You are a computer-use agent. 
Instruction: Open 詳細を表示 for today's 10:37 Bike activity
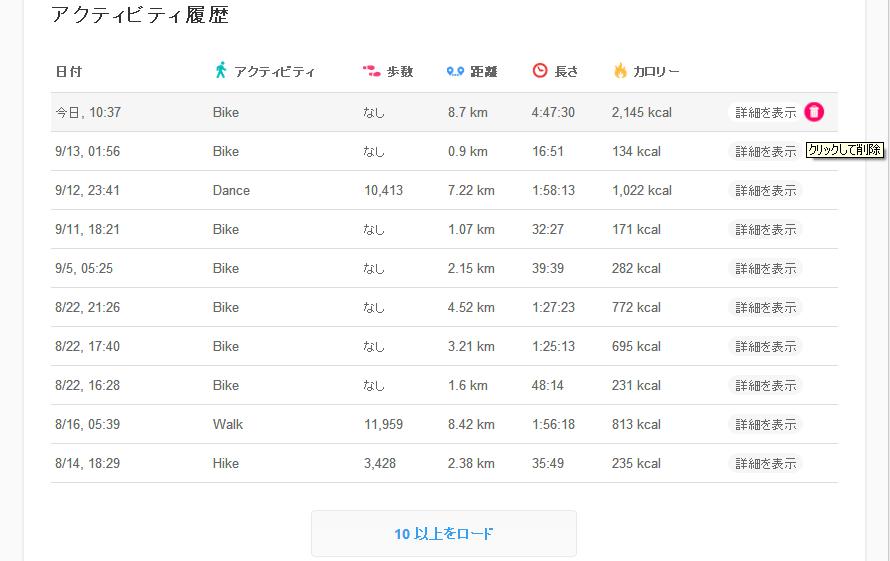(766, 113)
